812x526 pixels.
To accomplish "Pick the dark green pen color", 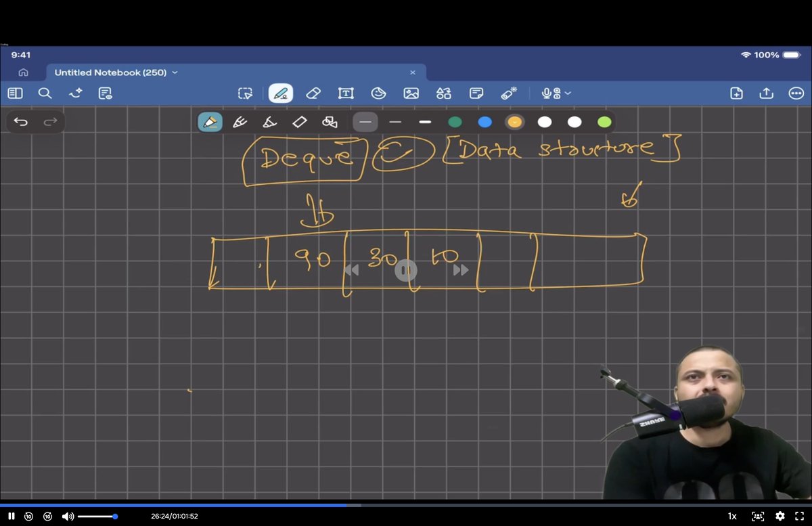I will tap(455, 122).
